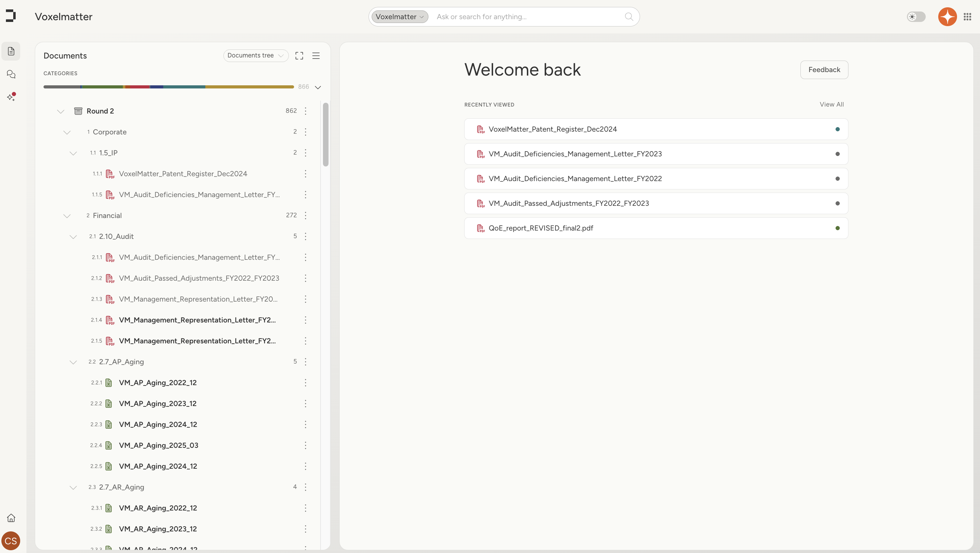Click the search magnifier icon
The width and height of the screenshot is (980, 553).
629,17
